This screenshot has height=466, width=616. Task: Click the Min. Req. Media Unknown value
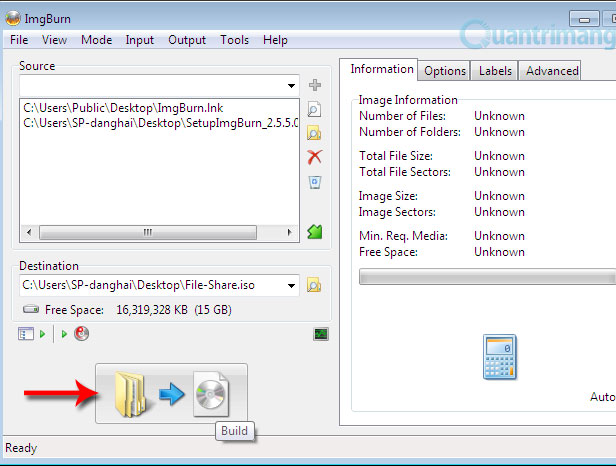point(499,236)
